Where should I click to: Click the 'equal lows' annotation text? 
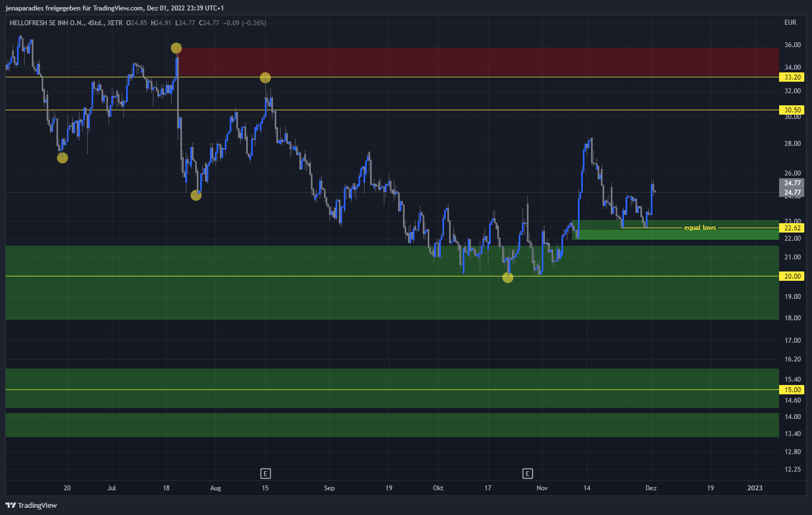click(x=700, y=228)
